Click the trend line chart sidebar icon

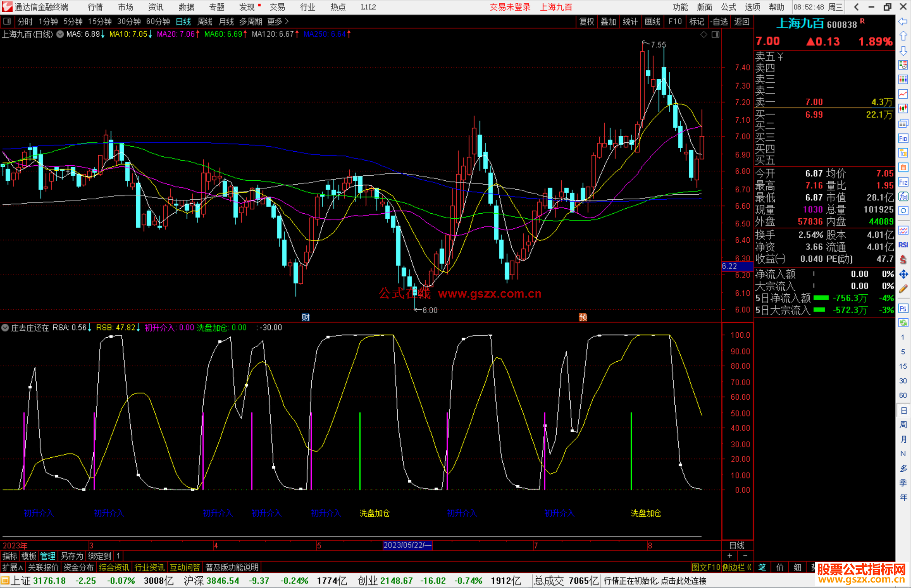(x=903, y=94)
